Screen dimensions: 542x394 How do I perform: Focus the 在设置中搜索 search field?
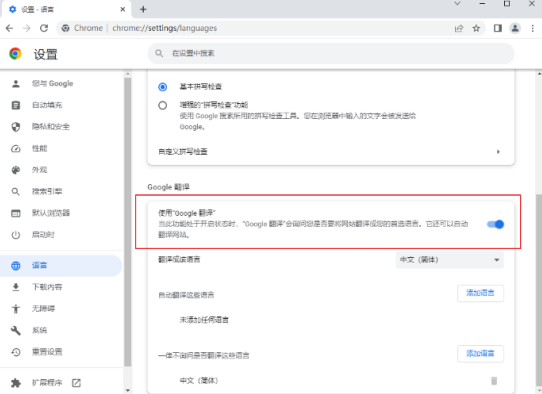click(331, 53)
